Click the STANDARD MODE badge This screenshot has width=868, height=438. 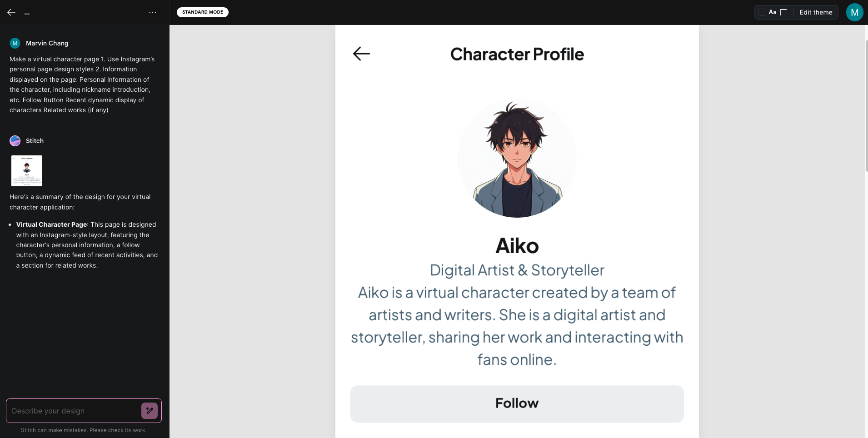pyautogui.click(x=203, y=12)
